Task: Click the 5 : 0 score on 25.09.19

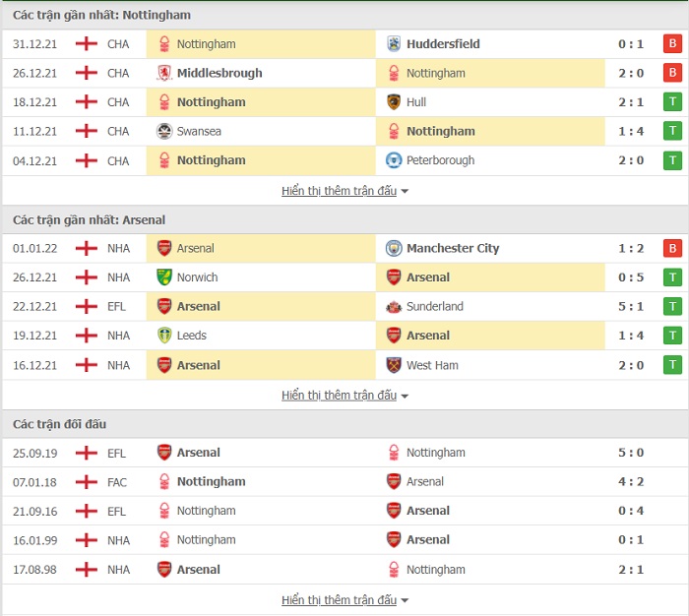Action: point(631,453)
